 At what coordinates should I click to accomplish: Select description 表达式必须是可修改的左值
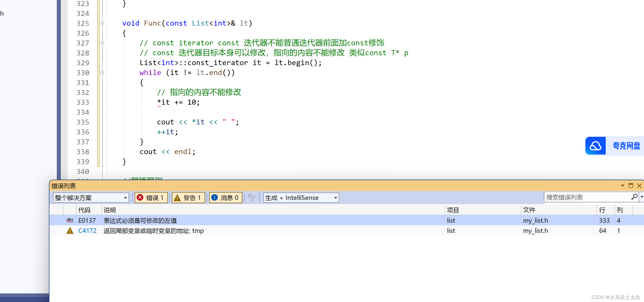(140, 220)
